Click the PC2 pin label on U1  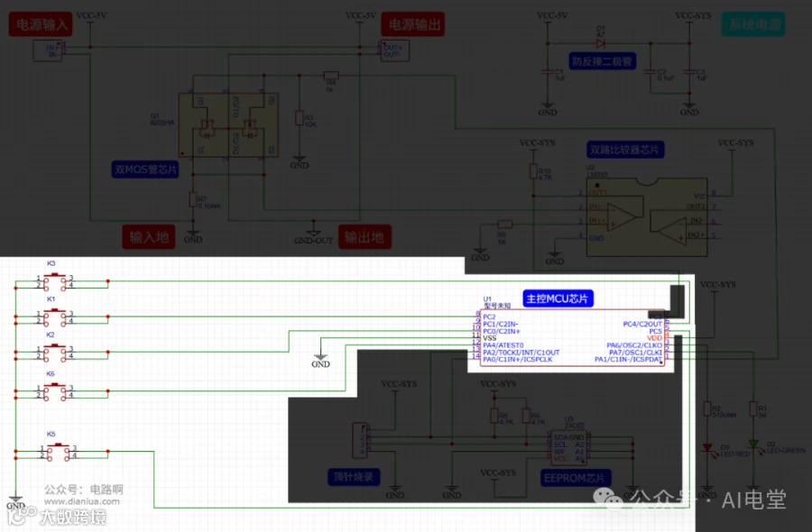pos(489,316)
